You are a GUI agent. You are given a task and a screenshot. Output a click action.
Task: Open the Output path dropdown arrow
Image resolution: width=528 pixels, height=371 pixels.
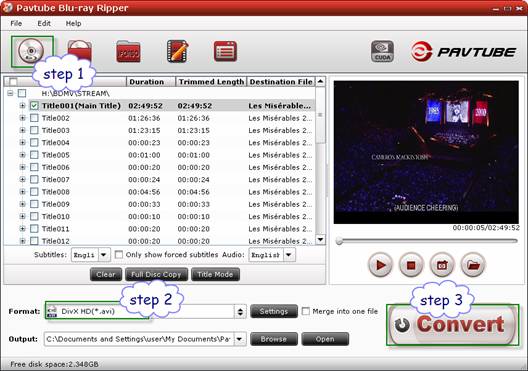239,339
